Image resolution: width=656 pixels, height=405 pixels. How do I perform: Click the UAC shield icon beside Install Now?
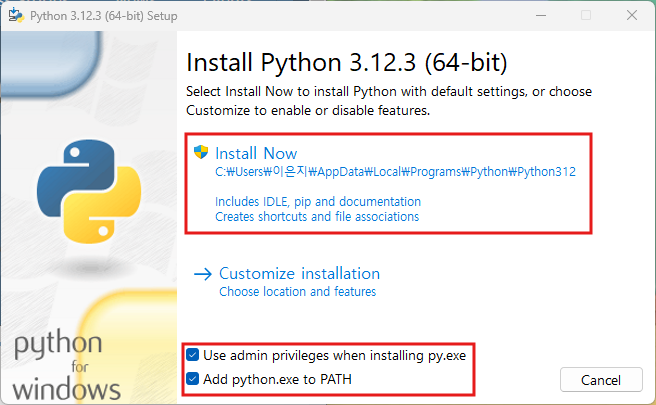pyautogui.click(x=201, y=152)
